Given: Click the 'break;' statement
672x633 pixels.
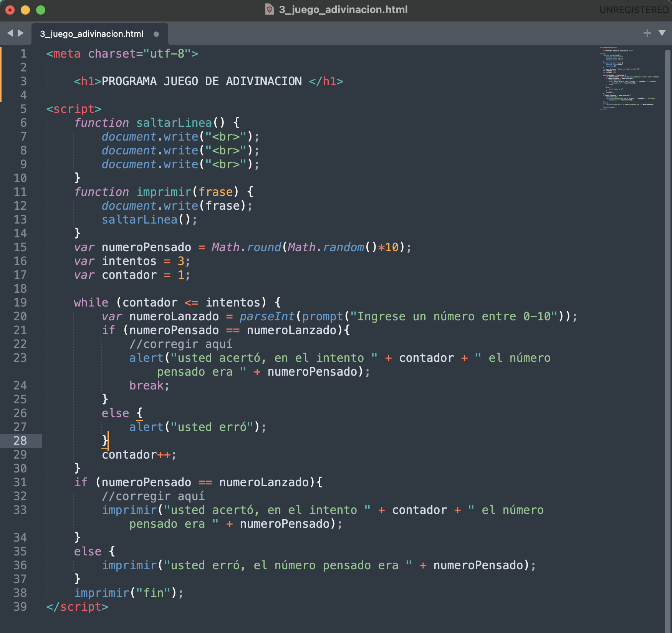Looking at the screenshot, I should point(149,386).
